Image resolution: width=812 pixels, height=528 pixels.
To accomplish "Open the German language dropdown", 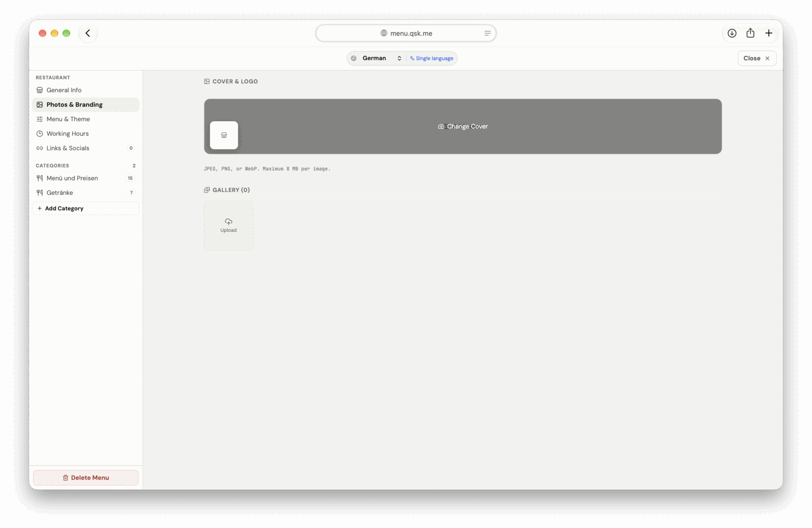I will pos(382,58).
